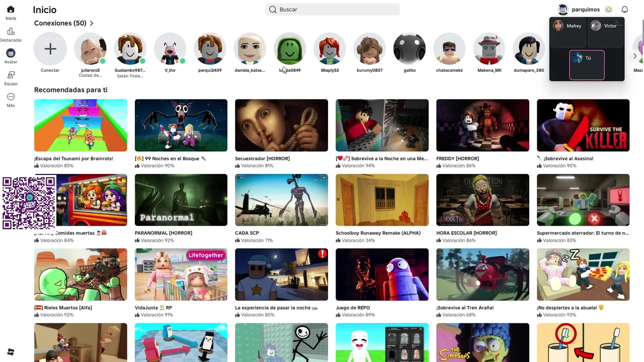The width and height of the screenshot is (644, 362).
Task: Expand Conexiones (50) with the chevron
Action: (92, 23)
